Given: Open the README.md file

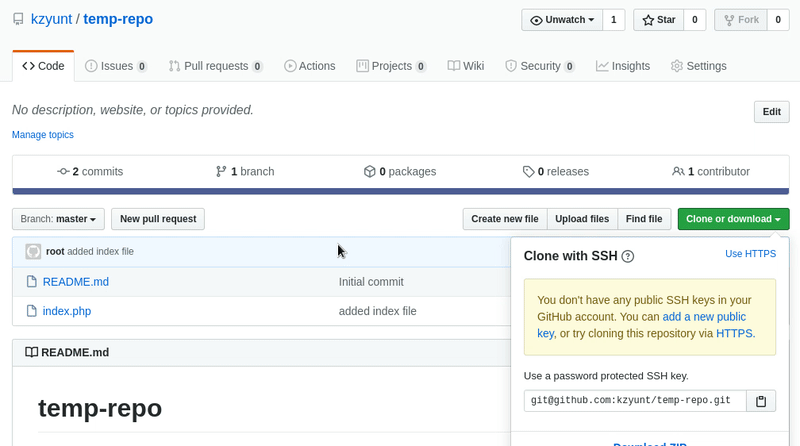Looking at the screenshot, I should tap(76, 282).
